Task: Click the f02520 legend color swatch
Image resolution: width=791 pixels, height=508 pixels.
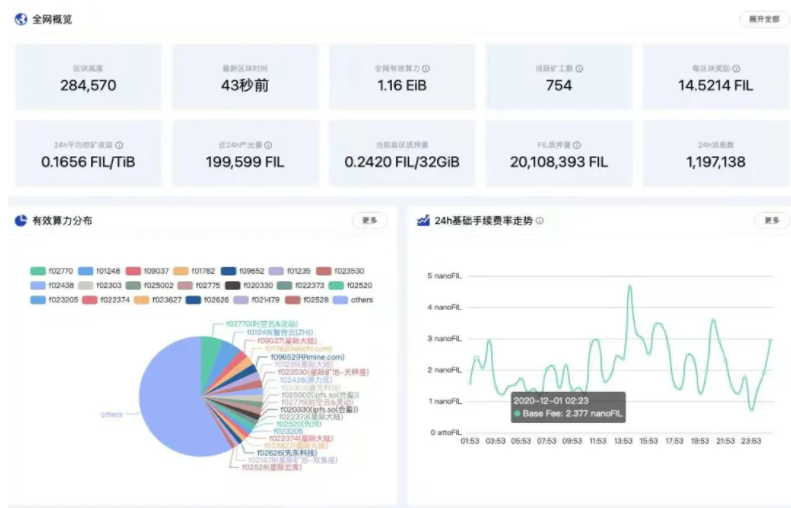Action: pos(336,286)
